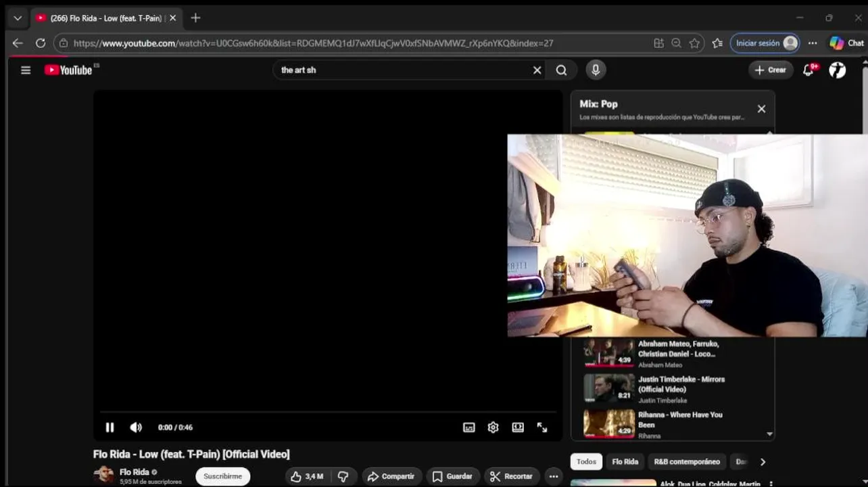Open account avatar menu
The height and width of the screenshot is (487, 868).
(837, 70)
